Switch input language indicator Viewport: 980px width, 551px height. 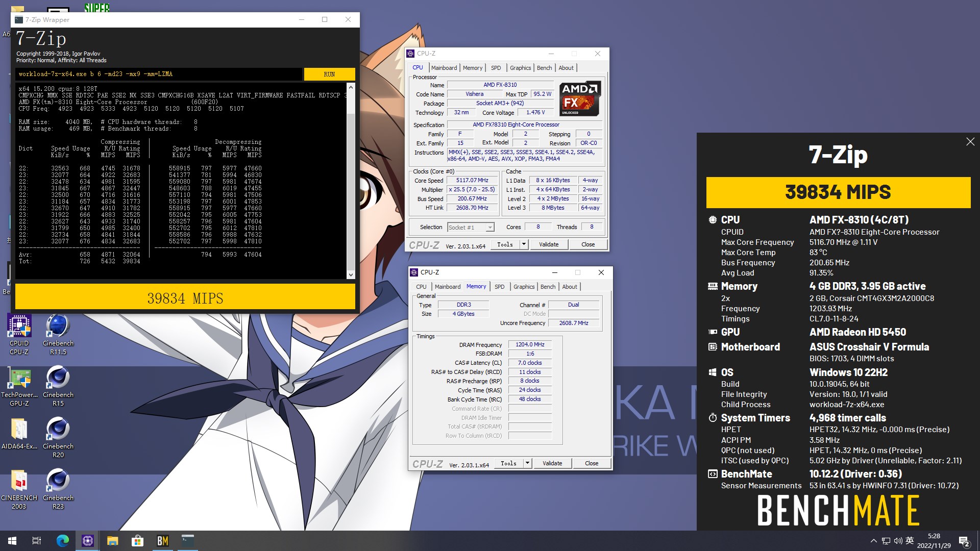910,541
